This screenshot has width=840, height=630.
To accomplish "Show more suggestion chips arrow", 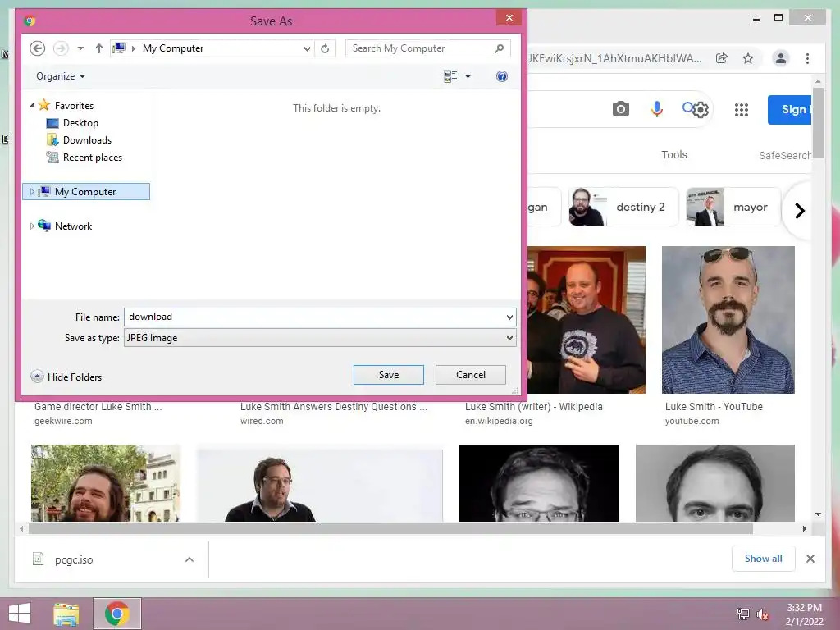I will click(x=799, y=211).
